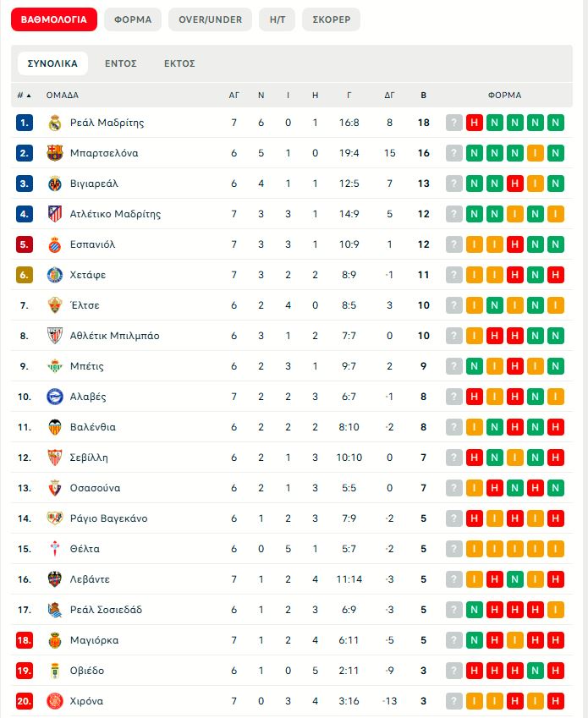Click the Levante club crest icon

point(55,579)
